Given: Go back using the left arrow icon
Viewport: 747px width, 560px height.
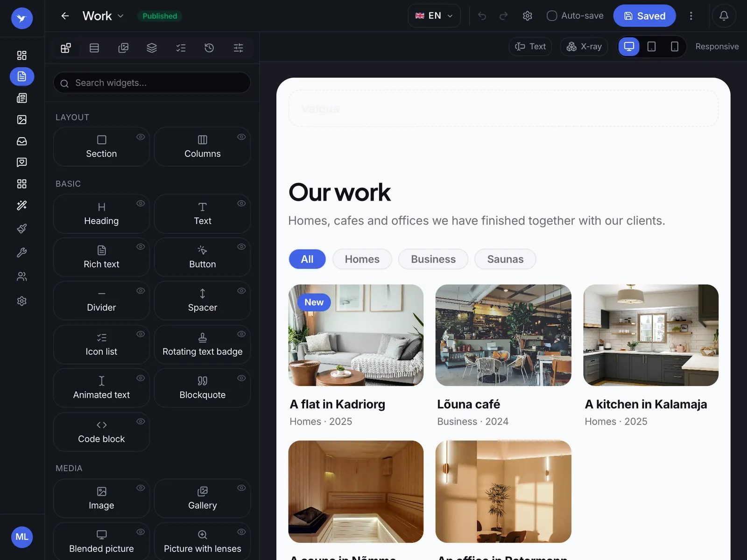Looking at the screenshot, I should point(65,16).
